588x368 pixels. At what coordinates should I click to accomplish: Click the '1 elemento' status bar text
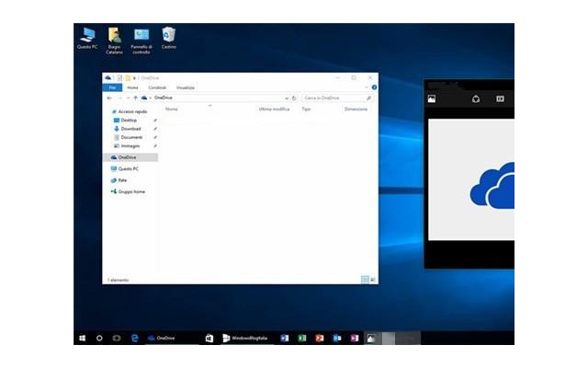(119, 280)
